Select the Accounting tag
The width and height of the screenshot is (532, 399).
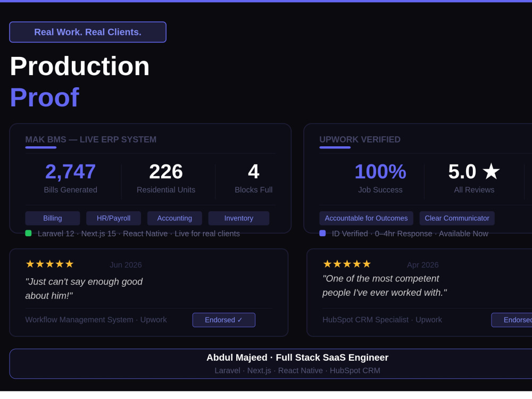[x=174, y=218]
